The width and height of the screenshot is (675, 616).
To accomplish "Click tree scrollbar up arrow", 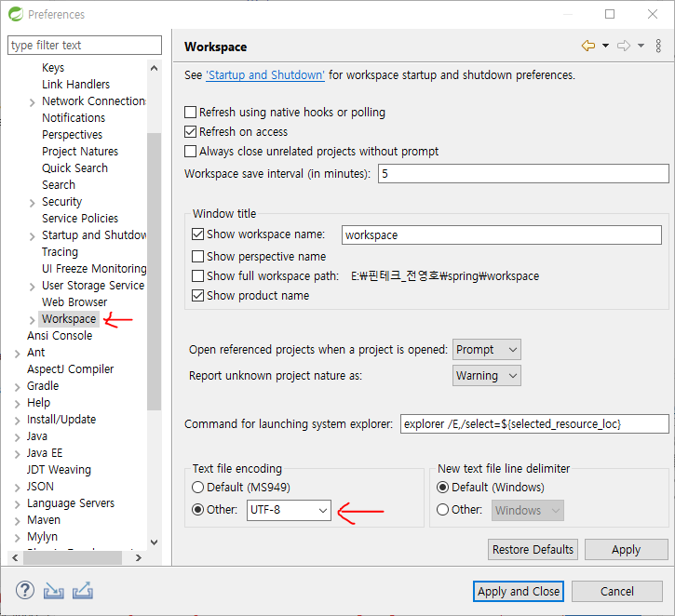I will click(155, 68).
